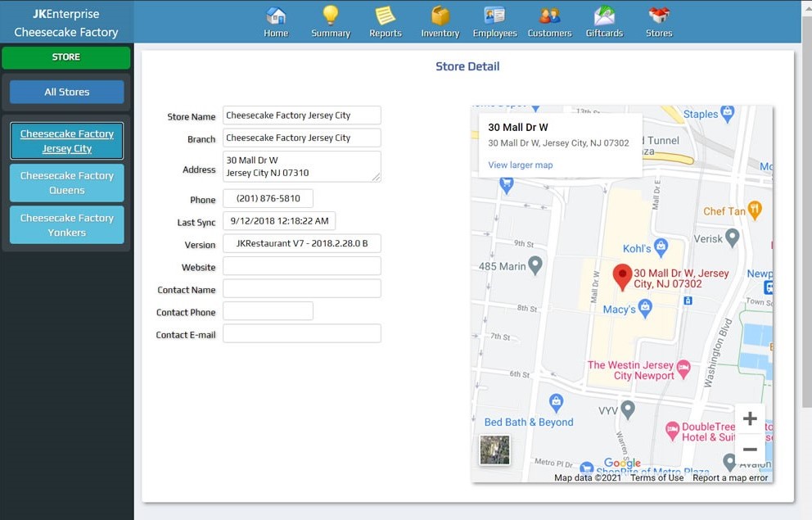Open the Reports notepad icon
Viewport: 812px width, 520px height.
(x=386, y=16)
